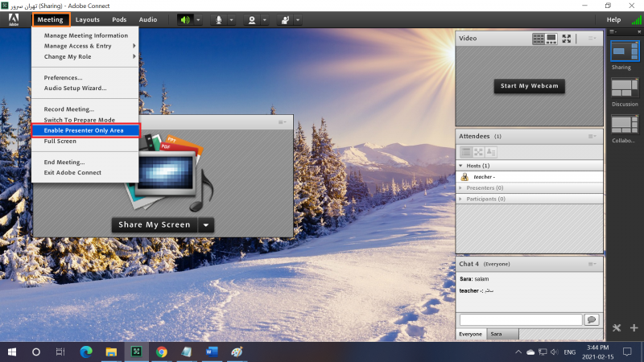The width and height of the screenshot is (644, 362).
Task: Open the dropdown arrow next to microphone
Action: coord(231,19)
